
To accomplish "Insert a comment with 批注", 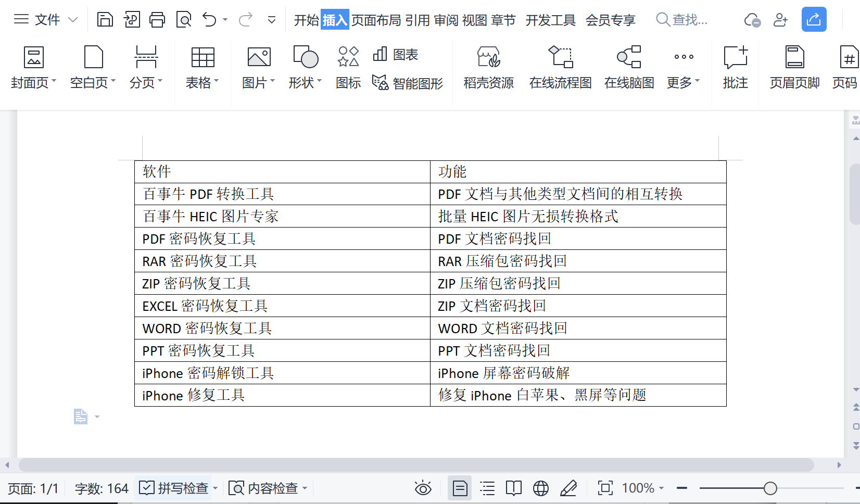I will click(x=735, y=68).
